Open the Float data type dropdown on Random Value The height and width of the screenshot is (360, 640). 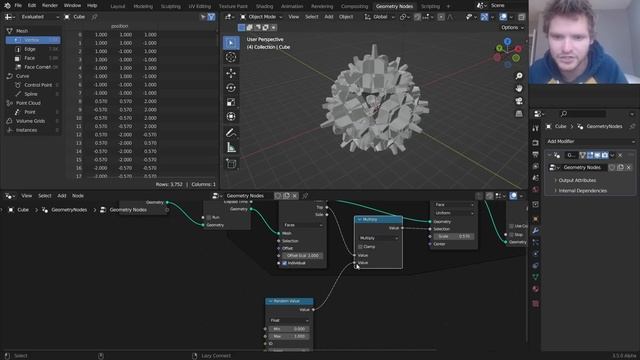(x=289, y=320)
